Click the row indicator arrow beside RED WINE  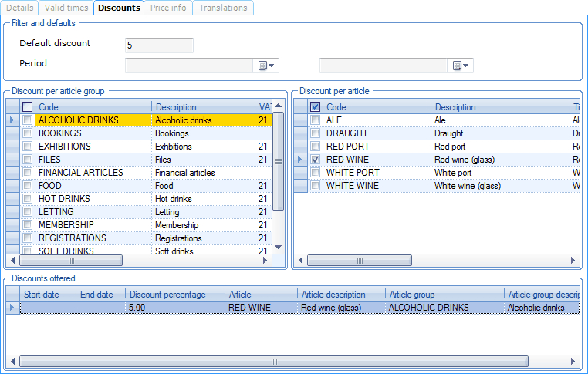coord(300,160)
